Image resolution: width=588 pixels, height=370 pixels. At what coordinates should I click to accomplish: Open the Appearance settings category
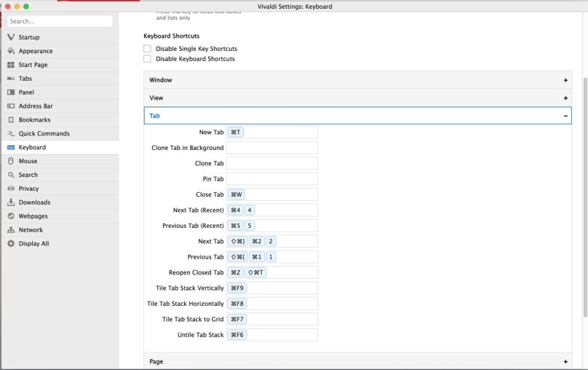(x=60, y=51)
